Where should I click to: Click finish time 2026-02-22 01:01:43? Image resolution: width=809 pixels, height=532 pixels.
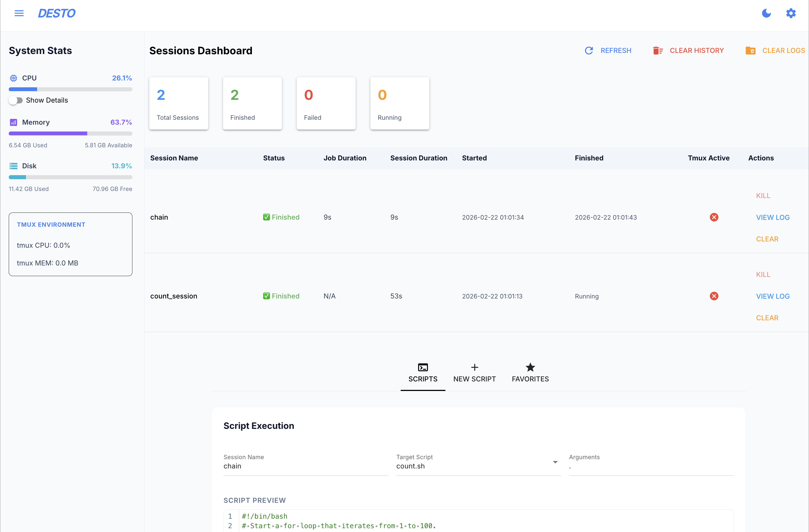[x=605, y=217]
